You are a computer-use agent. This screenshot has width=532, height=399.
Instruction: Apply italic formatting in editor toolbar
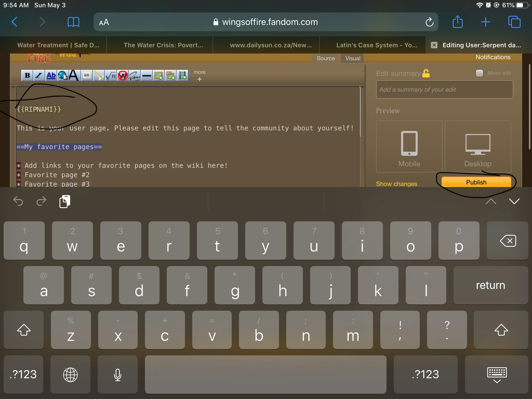[x=39, y=76]
